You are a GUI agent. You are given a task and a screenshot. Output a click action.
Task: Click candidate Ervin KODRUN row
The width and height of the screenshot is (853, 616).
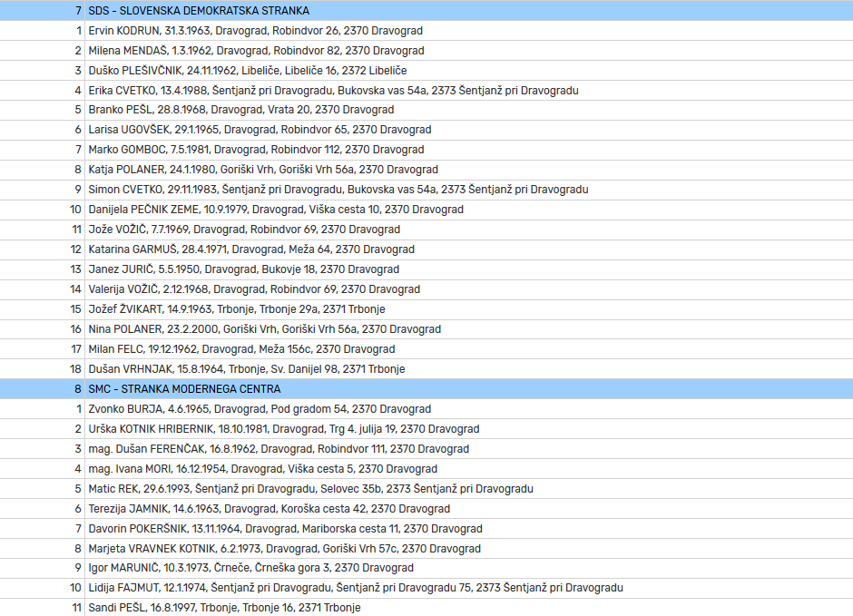[426, 31]
